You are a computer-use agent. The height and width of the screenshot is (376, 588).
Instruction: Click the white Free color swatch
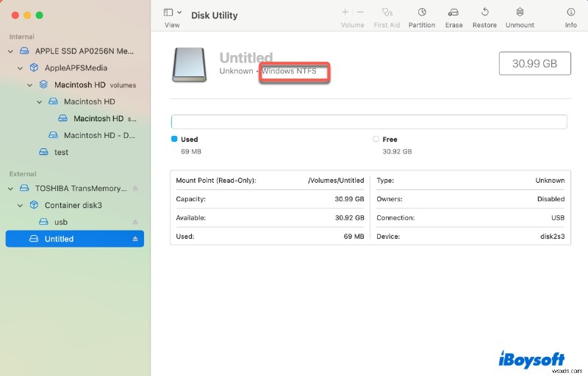click(376, 139)
